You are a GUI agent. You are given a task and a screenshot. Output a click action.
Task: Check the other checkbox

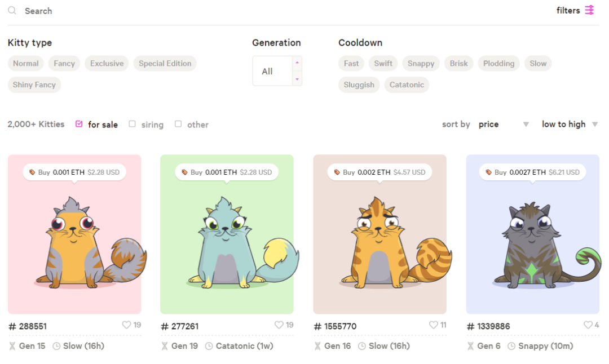click(178, 124)
